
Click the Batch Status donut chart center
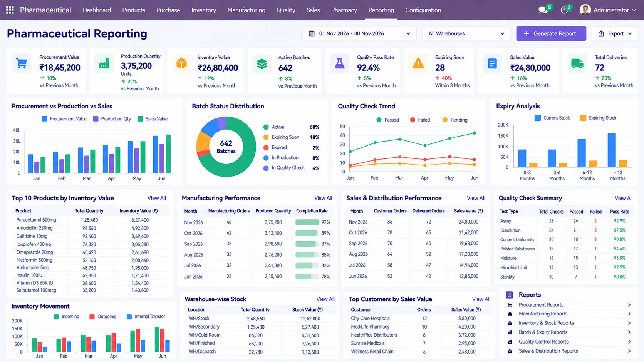pyautogui.click(x=226, y=147)
